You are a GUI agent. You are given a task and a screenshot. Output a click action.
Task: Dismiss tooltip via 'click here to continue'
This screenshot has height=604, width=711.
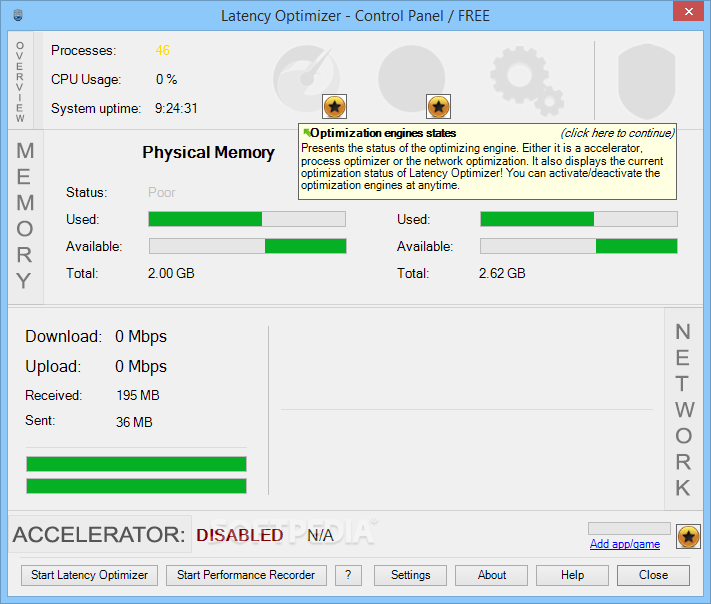tap(618, 133)
